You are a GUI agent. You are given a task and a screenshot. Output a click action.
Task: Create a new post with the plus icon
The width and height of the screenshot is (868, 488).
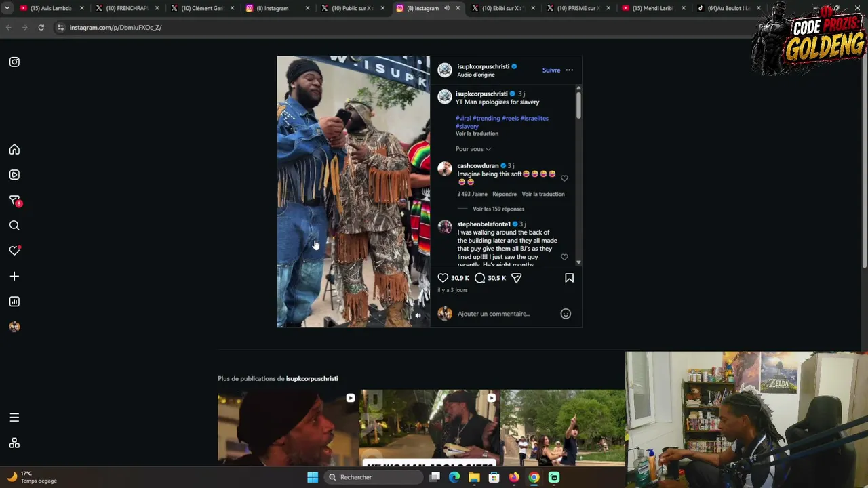[x=14, y=276]
